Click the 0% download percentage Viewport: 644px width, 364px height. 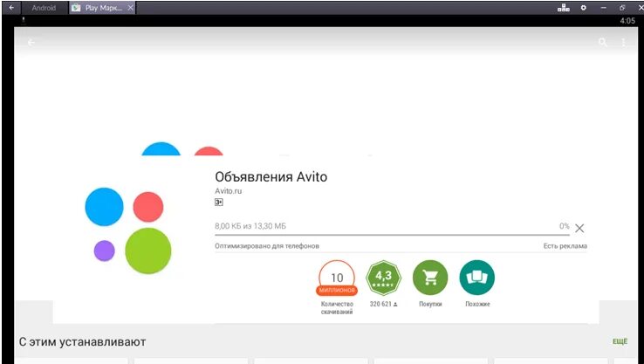565,226
